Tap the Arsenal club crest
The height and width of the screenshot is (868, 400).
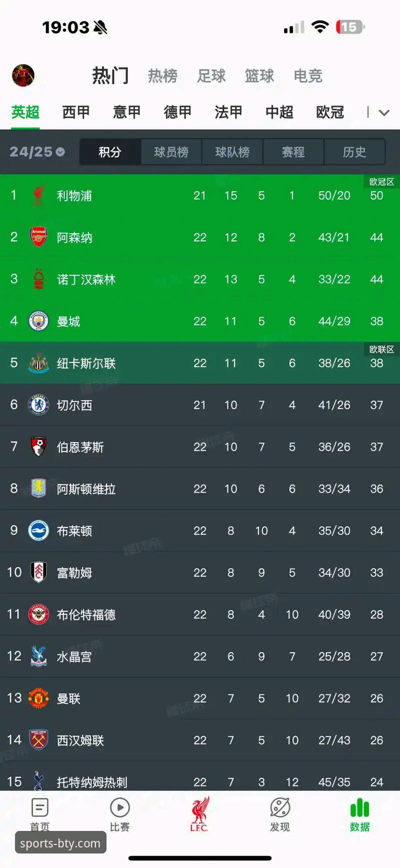38,237
